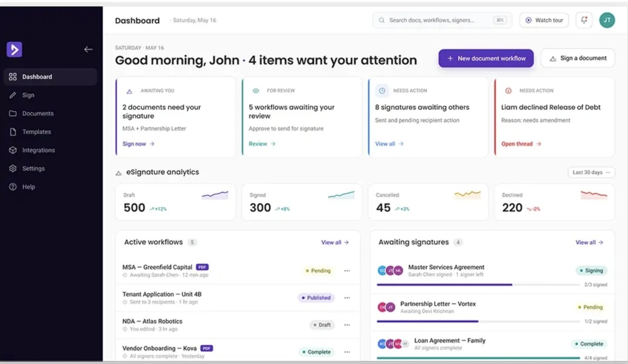Collapse the sidebar with the back arrow

point(88,50)
